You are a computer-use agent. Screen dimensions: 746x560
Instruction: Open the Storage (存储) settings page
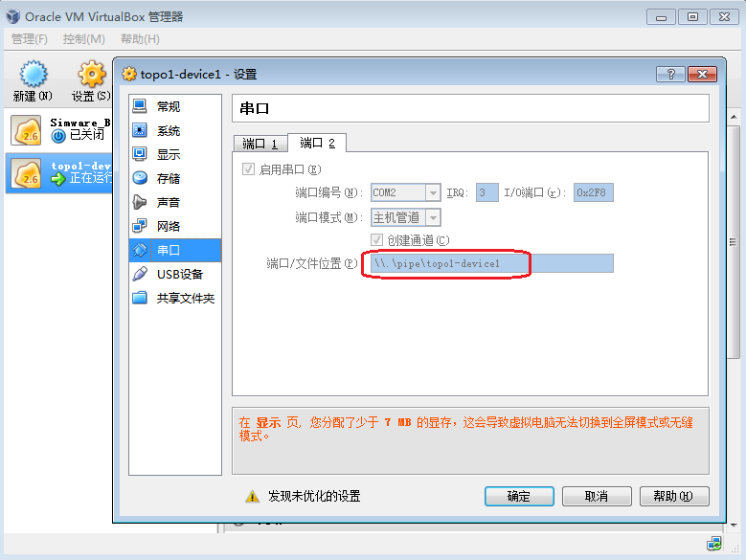(175, 178)
